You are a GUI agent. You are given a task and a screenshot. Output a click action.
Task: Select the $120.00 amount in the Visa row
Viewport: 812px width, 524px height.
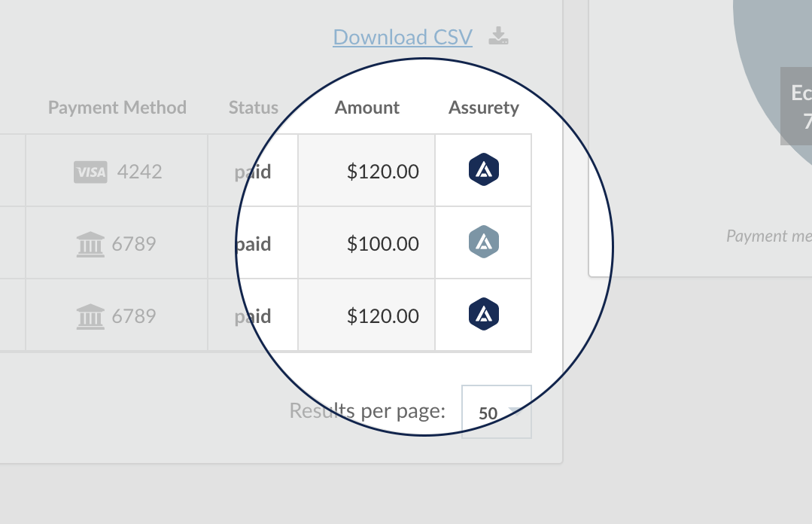[383, 172]
